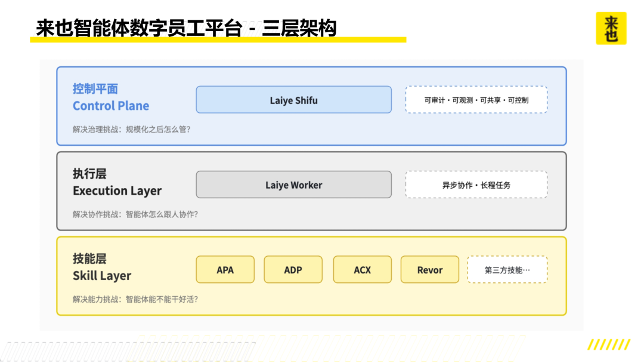
Task: Click the APA skill box
Action: 225,269
